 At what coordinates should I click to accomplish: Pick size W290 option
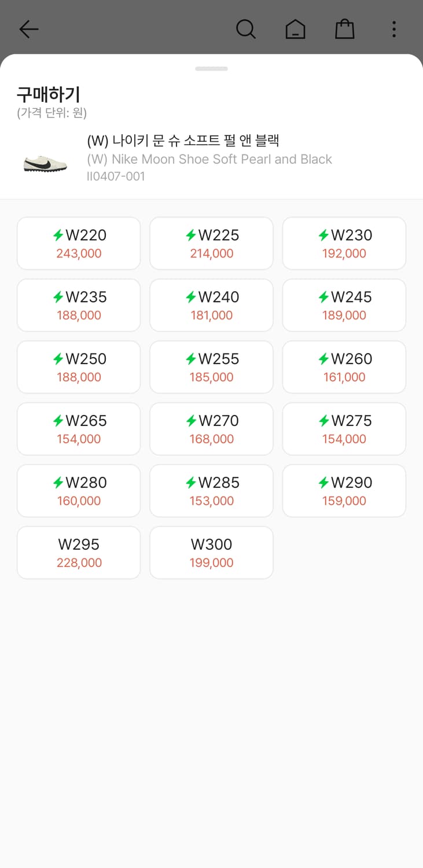tap(344, 491)
